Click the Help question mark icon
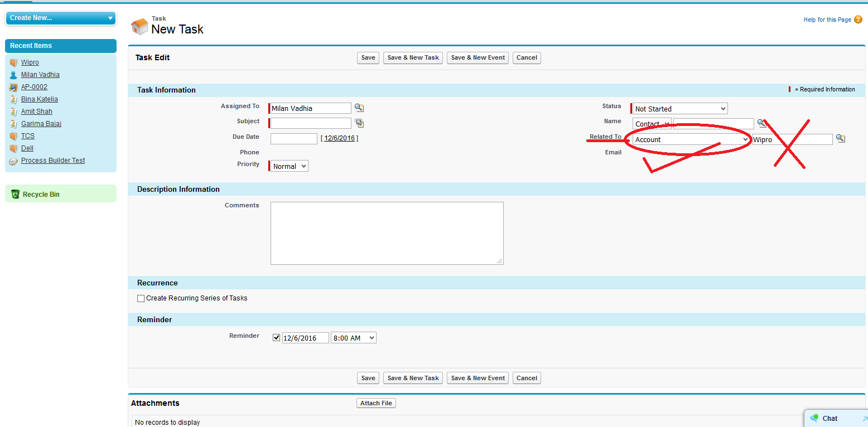This screenshot has height=427, width=868. [858, 20]
